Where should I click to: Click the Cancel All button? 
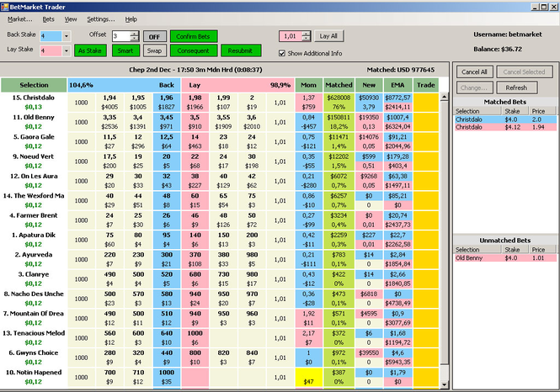tap(474, 72)
